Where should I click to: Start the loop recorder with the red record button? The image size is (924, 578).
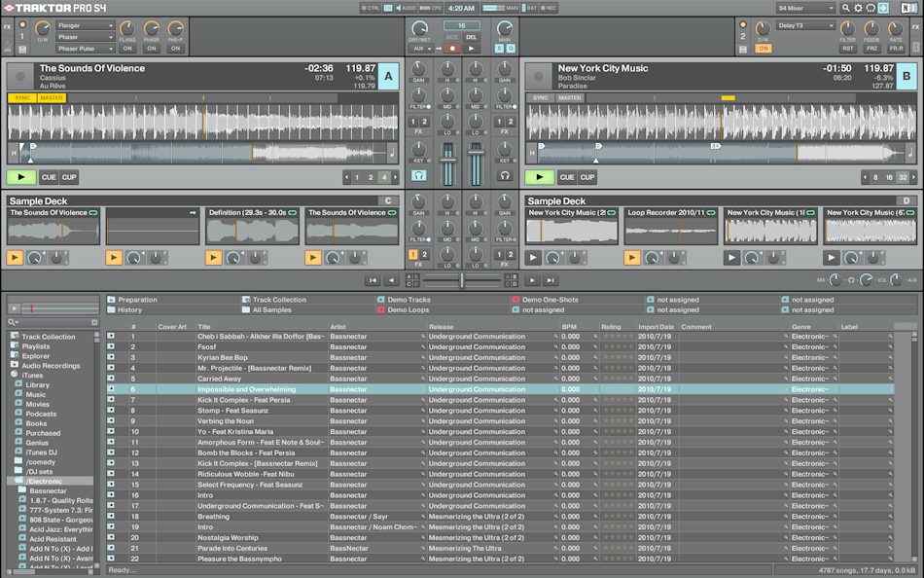tap(452, 49)
